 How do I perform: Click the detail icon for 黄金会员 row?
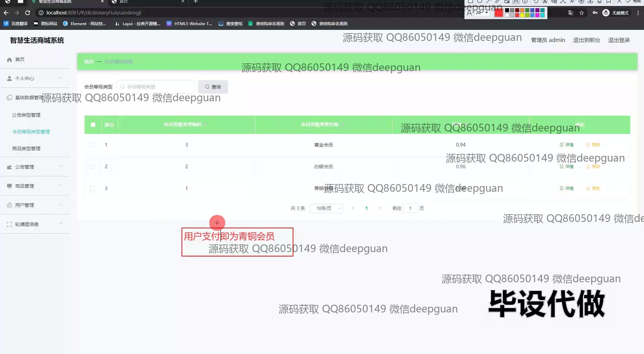click(x=562, y=145)
